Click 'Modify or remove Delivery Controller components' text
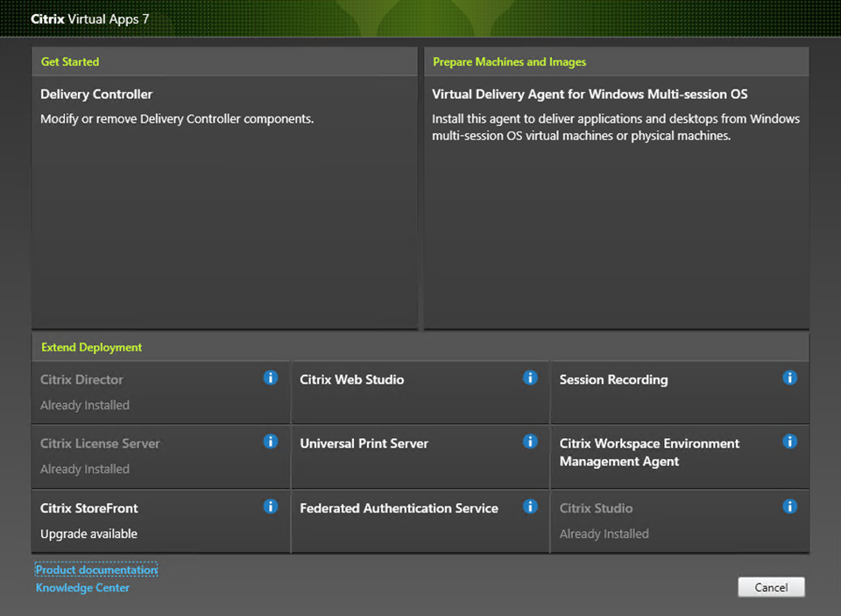 177,118
